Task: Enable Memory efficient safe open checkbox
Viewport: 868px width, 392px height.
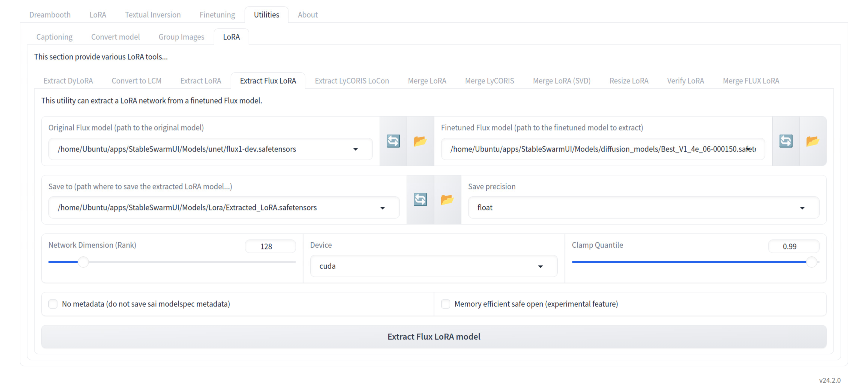Action: [x=445, y=304]
